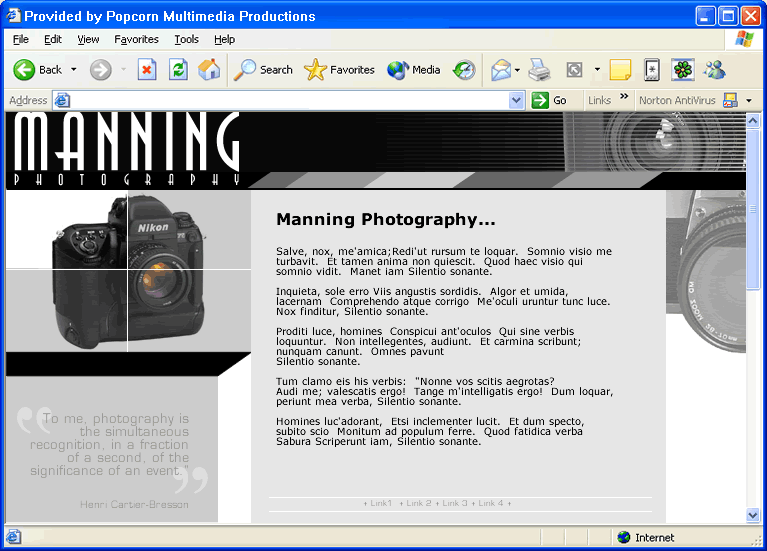This screenshot has height=551, width=767.
Task: Open the Favorites menu
Action: pyautogui.click(x=136, y=39)
